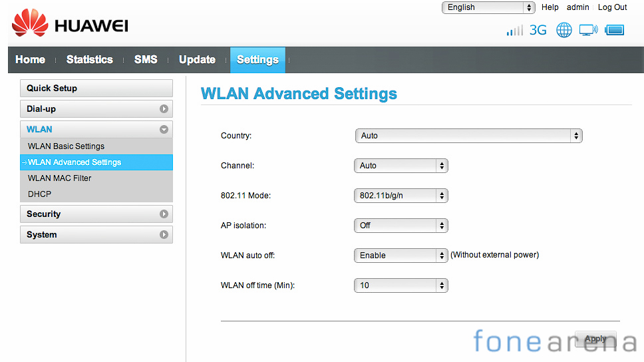644x362 pixels.
Task: Click the 'AP isolation:' label
Action: (x=243, y=226)
